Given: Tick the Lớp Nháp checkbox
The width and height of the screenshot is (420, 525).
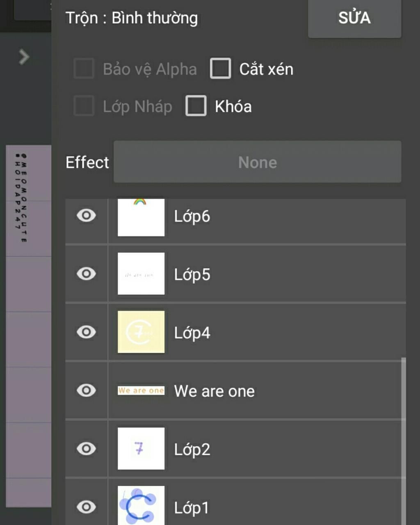Looking at the screenshot, I should [x=84, y=106].
